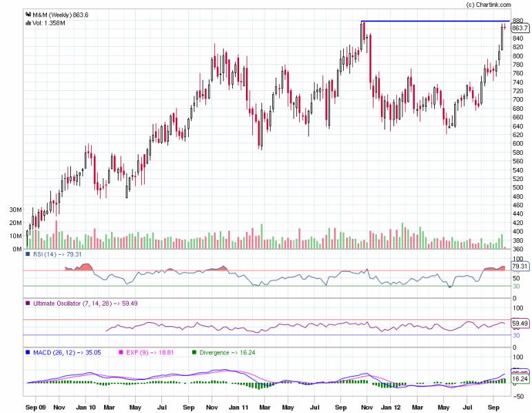Image resolution: width=532 pixels, height=413 pixels.
Task: Click the Jan 11 date axis label
Action: [x=238, y=407]
